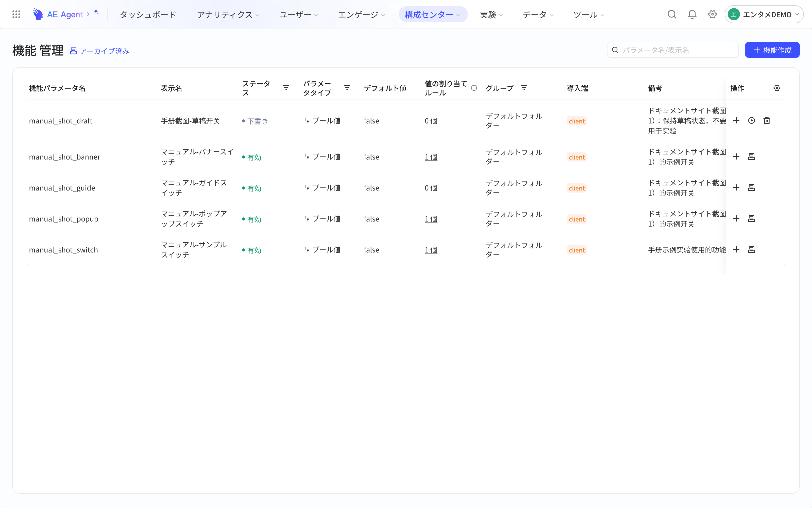812x508 pixels.
Task: Open 1個 rules link for manual_shot_switch
Action: pos(431,250)
